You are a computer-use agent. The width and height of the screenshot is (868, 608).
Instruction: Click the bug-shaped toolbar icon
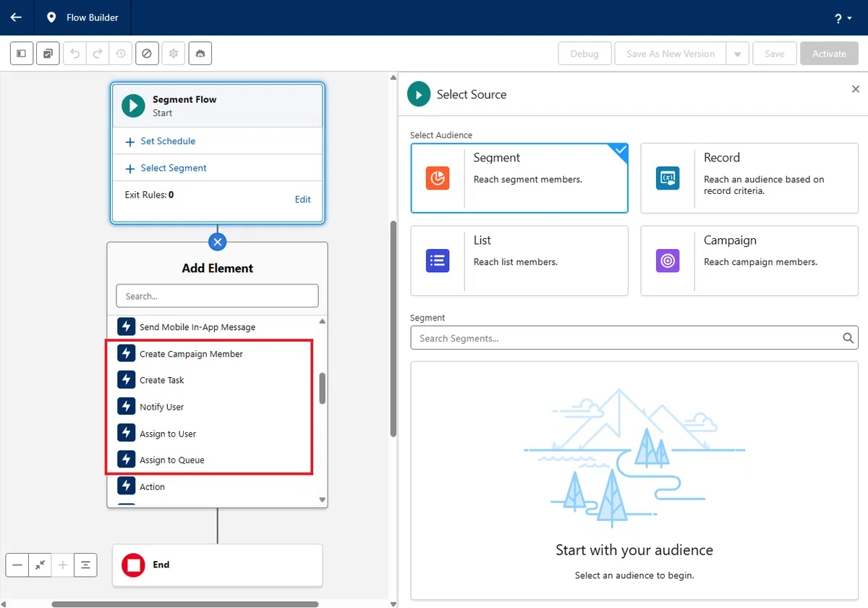point(200,54)
